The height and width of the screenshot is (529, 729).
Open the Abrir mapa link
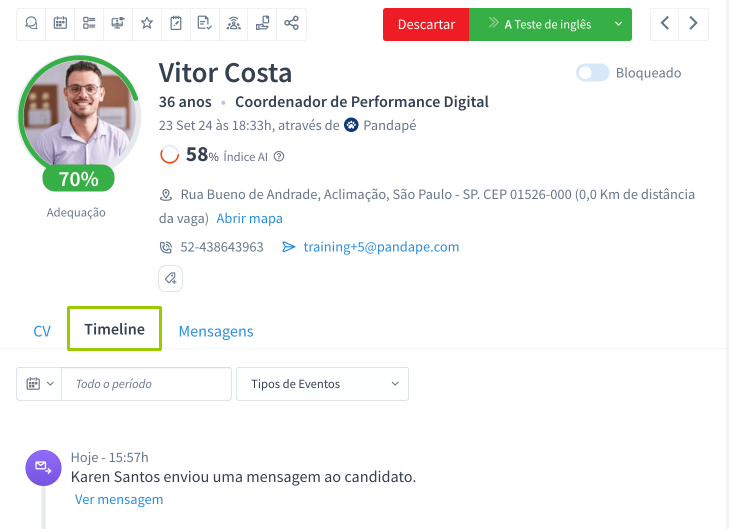point(249,218)
